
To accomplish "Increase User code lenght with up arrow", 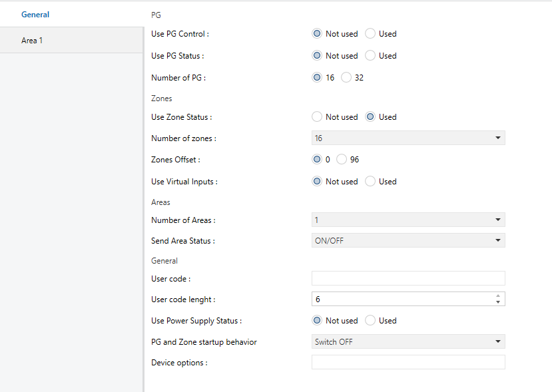I will click(498, 296).
